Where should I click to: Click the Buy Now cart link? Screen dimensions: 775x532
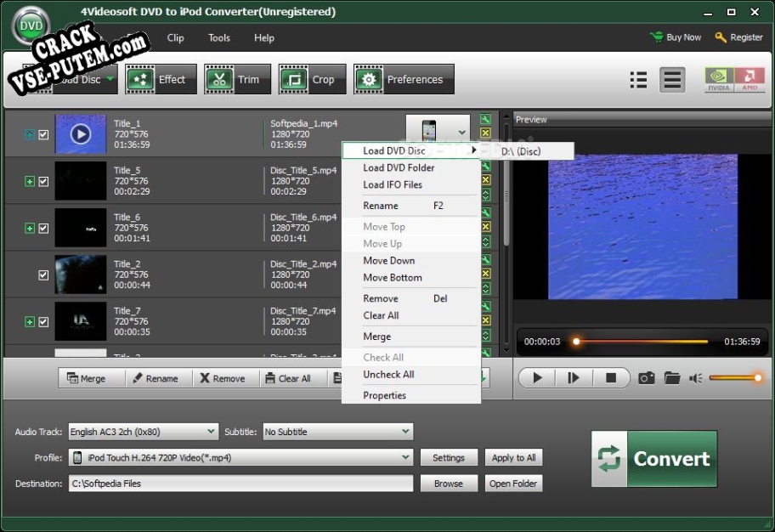pos(676,37)
